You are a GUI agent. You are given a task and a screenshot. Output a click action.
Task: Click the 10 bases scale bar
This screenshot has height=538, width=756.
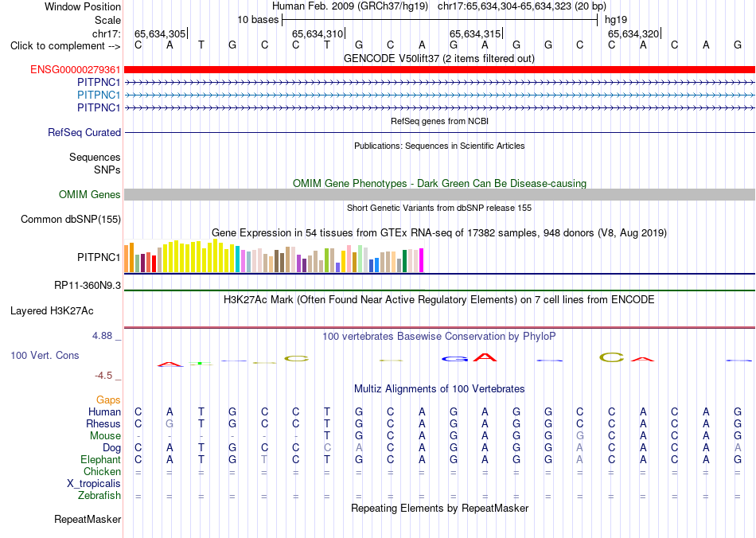click(x=440, y=20)
